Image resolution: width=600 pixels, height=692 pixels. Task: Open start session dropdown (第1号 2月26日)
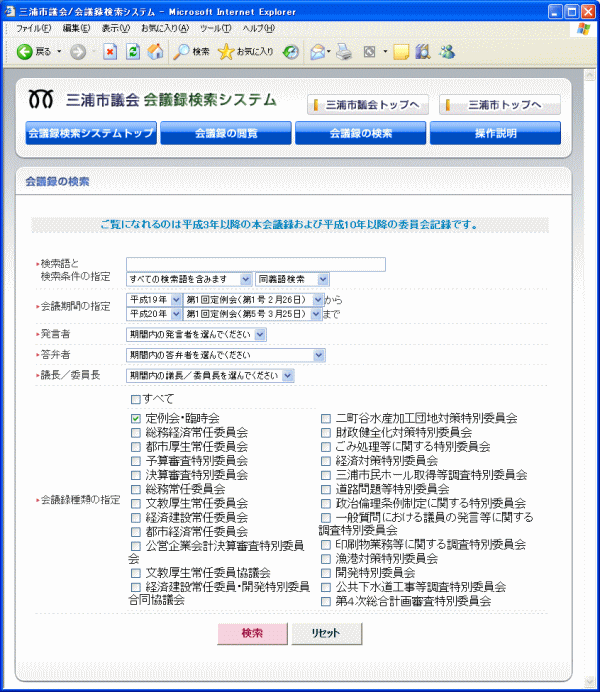[x=254, y=300]
